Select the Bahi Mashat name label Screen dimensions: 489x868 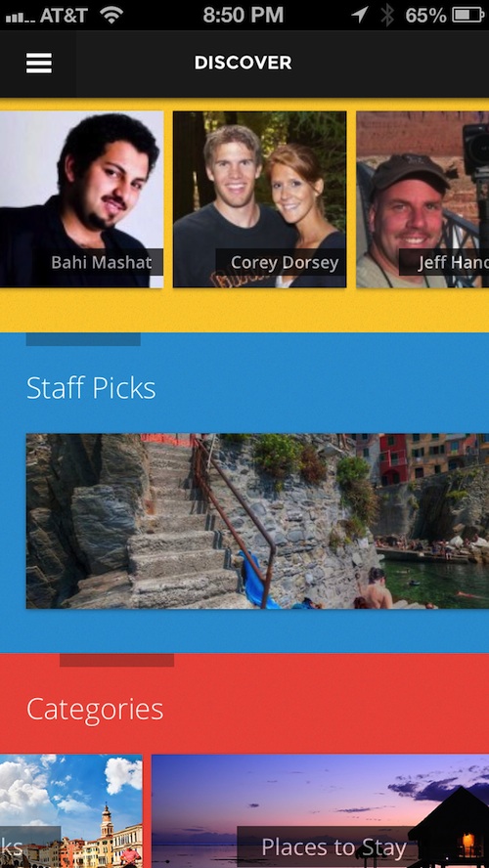[x=102, y=262]
